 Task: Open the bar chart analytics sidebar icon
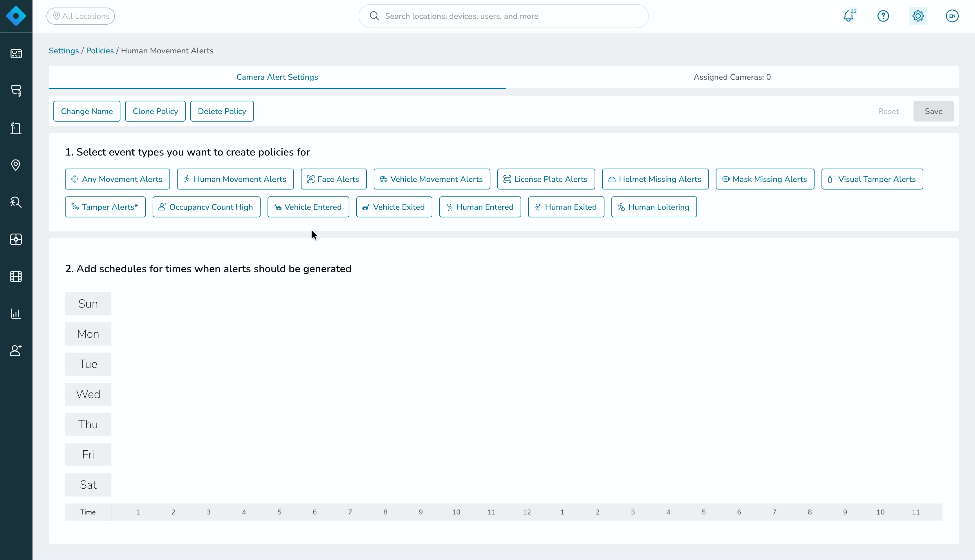point(16,313)
